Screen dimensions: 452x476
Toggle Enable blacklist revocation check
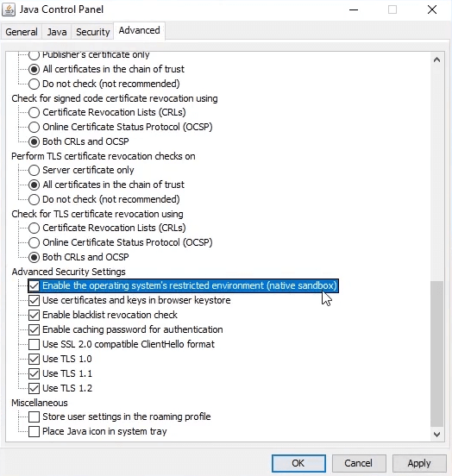(x=34, y=315)
